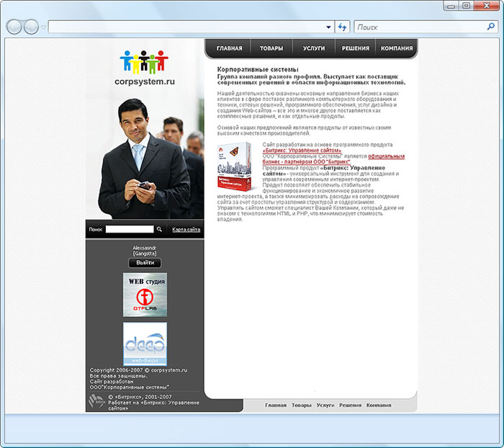Image resolution: width=504 pixels, height=448 pixels.
Task: Click the browser search magnifier icon
Action: point(491,27)
